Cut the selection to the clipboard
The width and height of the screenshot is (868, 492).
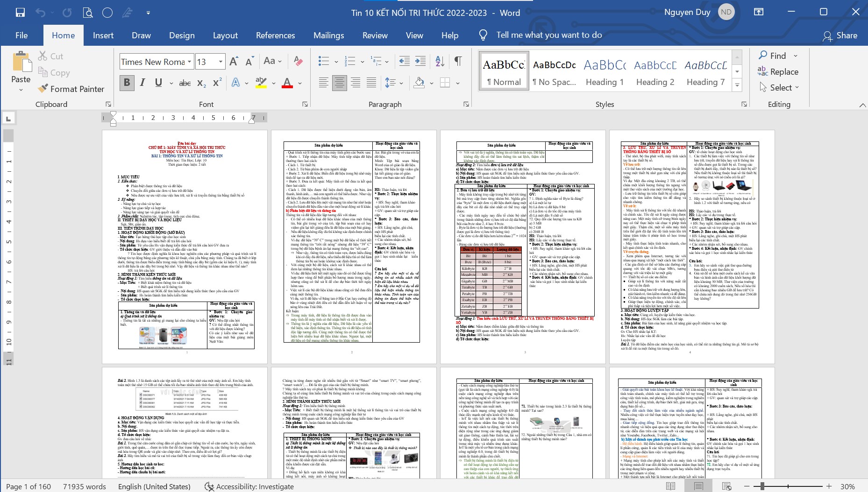click(x=50, y=56)
